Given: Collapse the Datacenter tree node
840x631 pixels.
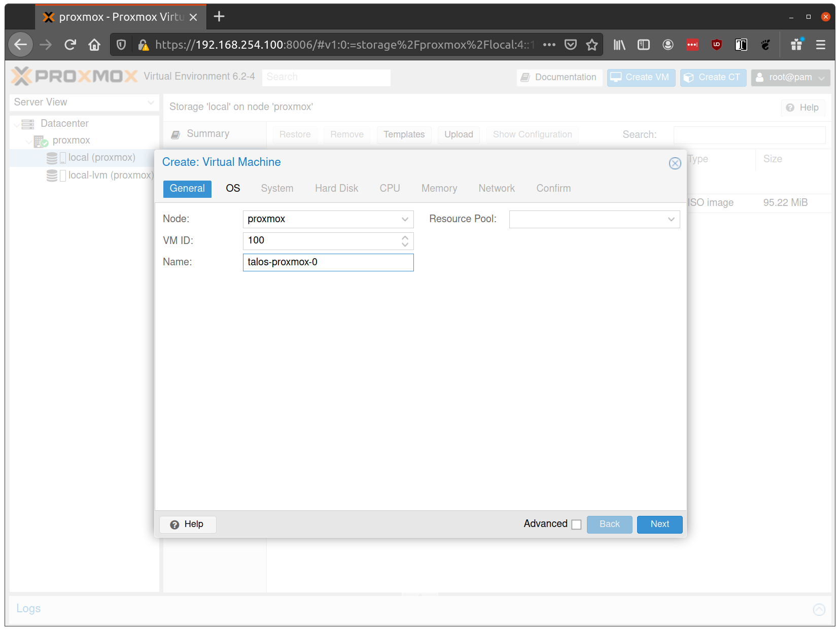Looking at the screenshot, I should click(17, 124).
